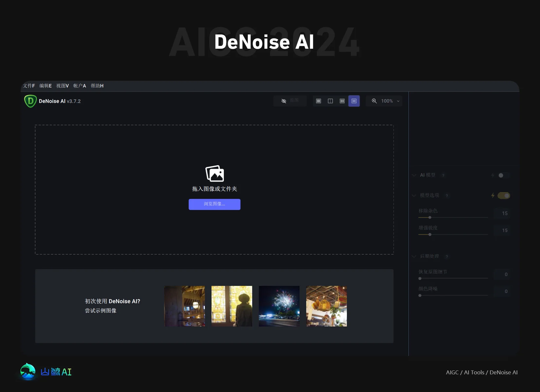Select the comparison grid view icon

click(354, 101)
